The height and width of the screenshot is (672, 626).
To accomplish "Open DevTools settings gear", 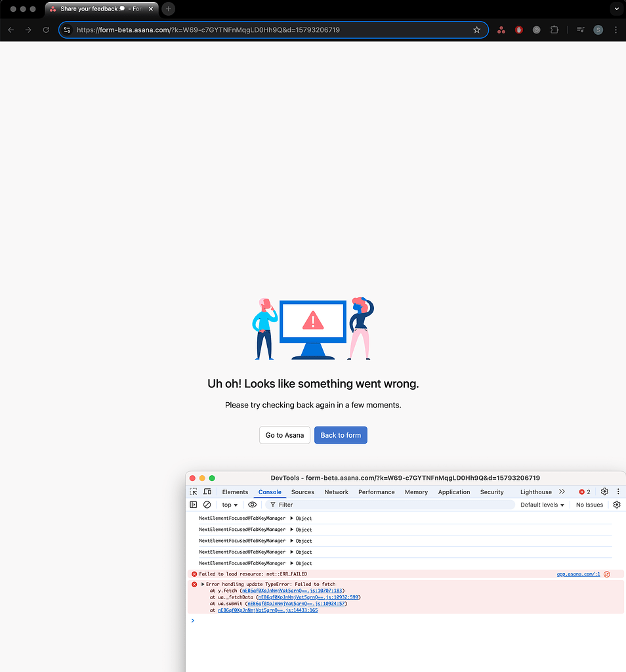I will [x=604, y=492].
